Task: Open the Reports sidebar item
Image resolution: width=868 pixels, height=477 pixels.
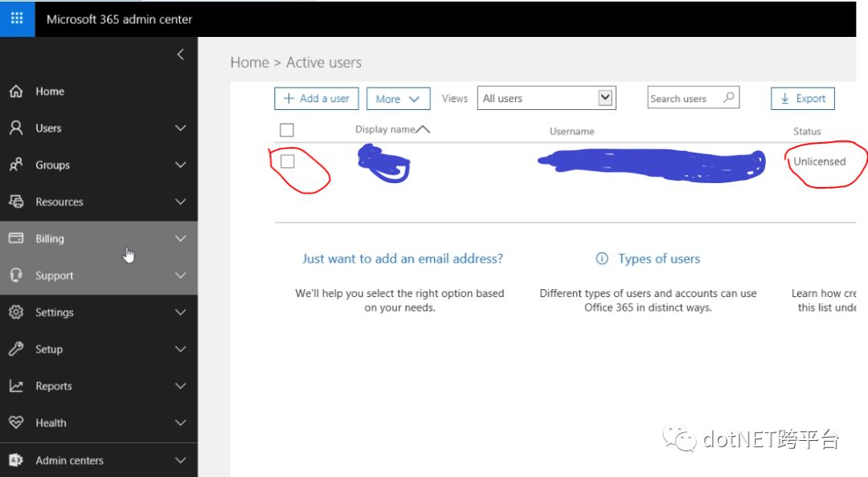Action: pyautogui.click(x=99, y=386)
